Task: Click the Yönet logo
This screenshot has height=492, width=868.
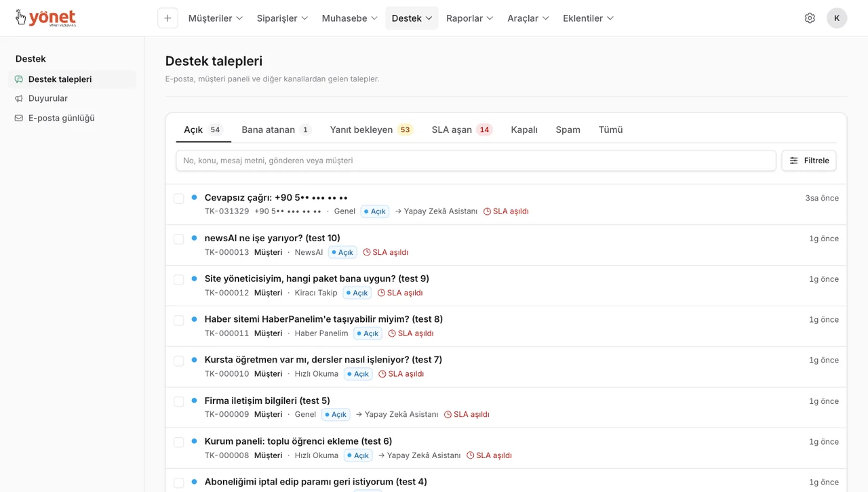Action: click(x=46, y=18)
